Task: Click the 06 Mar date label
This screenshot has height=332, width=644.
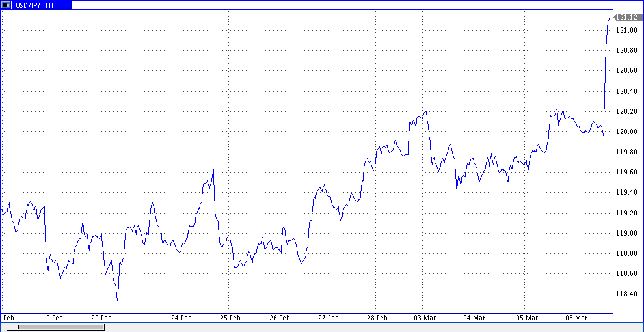Action: click(576, 318)
